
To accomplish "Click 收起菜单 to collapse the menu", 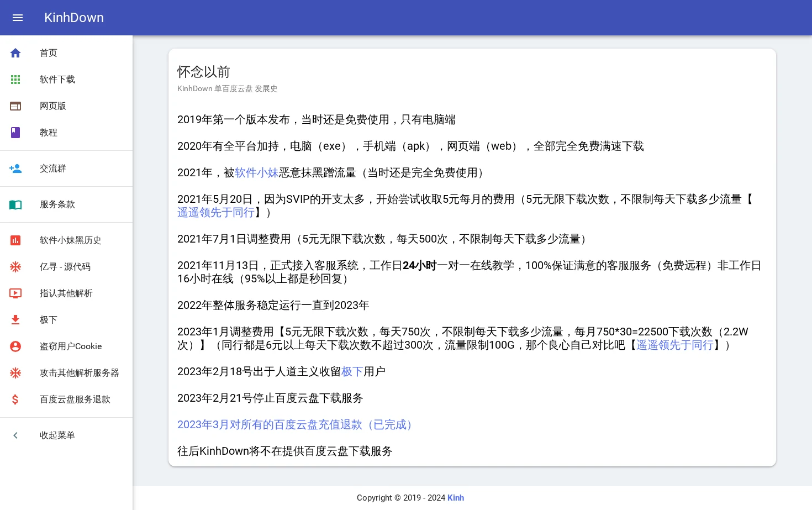I will tap(66, 435).
